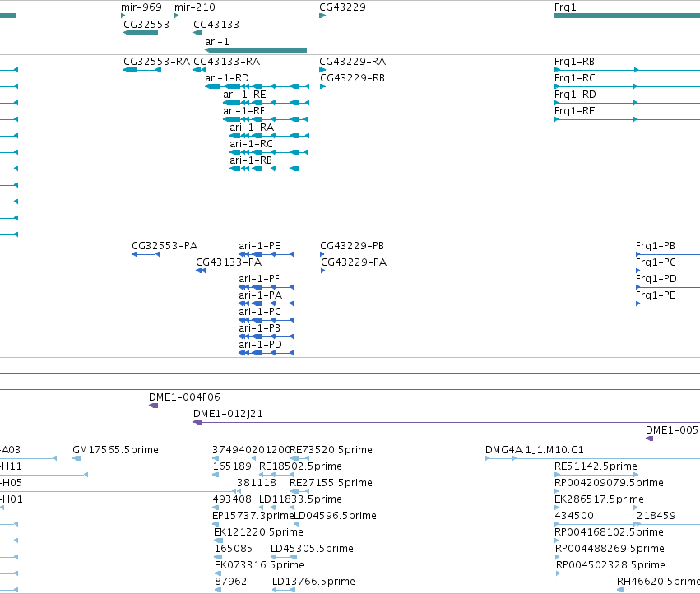Click the 218459 feature label
Viewport: 700px width, 594px height.
click(x=656, y=516)
